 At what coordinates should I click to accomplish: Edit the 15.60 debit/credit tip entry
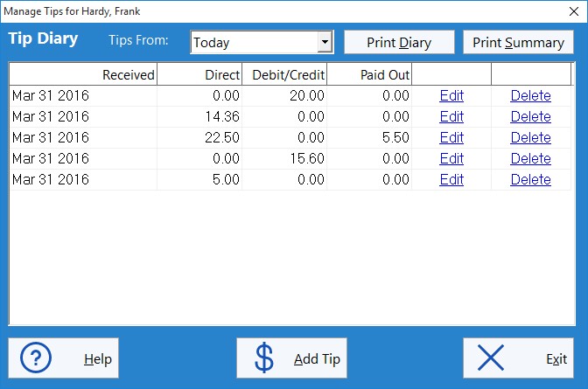click(x=451, y=158)
